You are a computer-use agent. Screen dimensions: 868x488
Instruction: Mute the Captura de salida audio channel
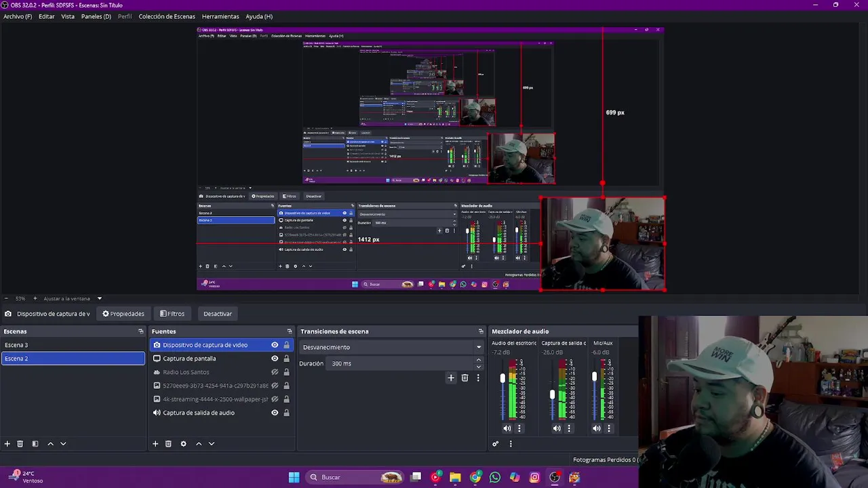(x=557, y=428)
